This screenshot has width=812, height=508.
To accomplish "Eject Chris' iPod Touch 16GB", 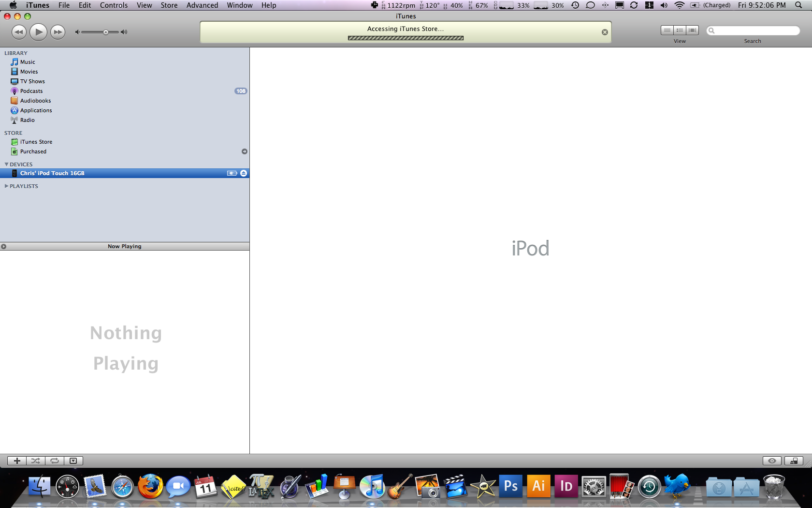I will click(244, 173).
